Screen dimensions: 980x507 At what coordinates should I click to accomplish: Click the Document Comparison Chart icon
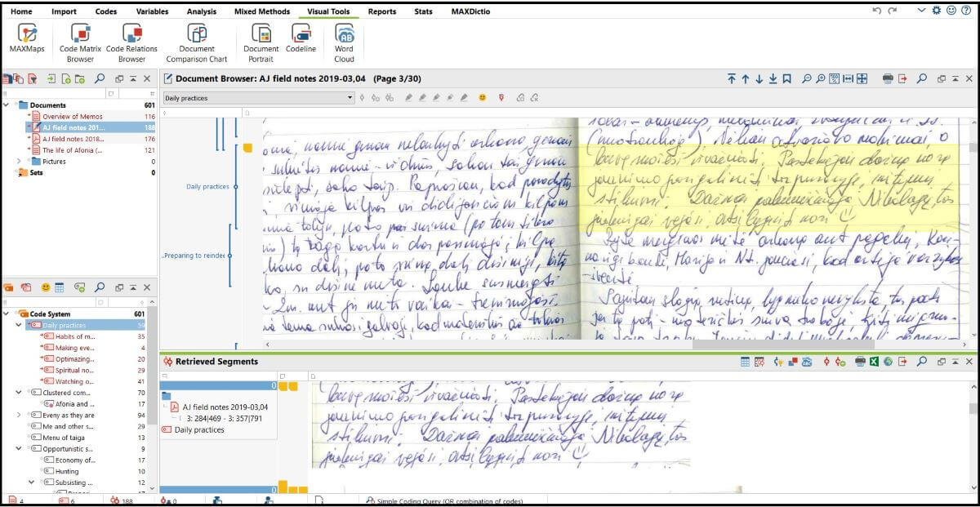197,40
